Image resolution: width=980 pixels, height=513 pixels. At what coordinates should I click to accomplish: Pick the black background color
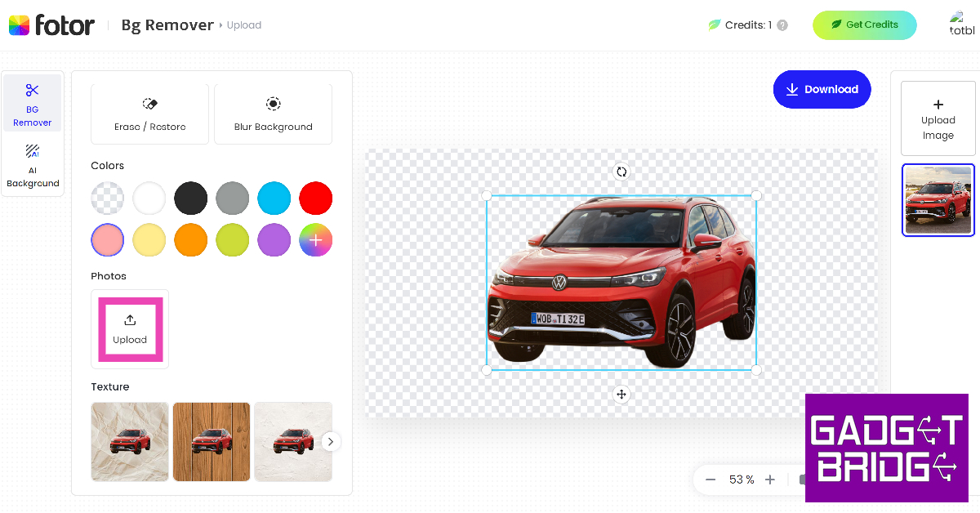click(191, 198)
